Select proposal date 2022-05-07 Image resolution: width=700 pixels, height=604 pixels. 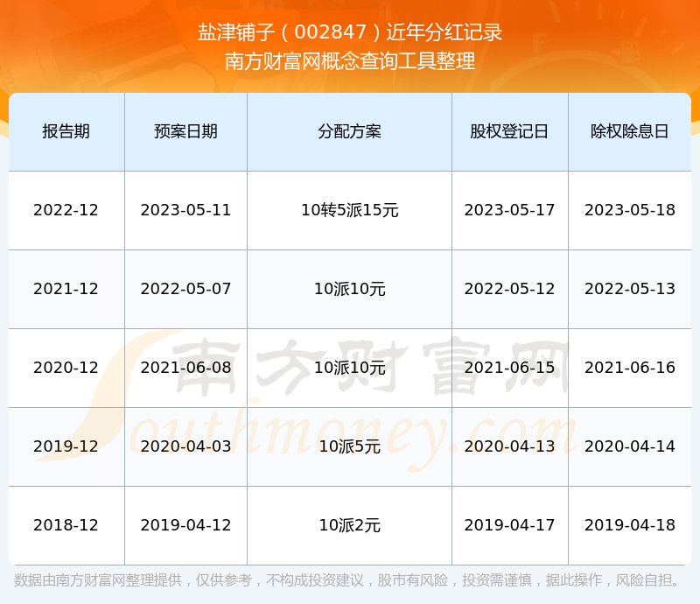(185, 289)
